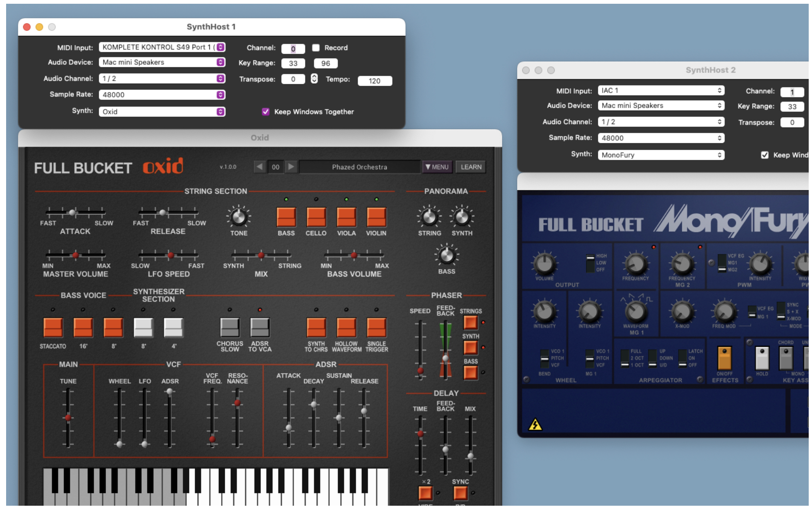Click the Panorama String knob
Screen dimensions: 812x509
coord(429,217)
